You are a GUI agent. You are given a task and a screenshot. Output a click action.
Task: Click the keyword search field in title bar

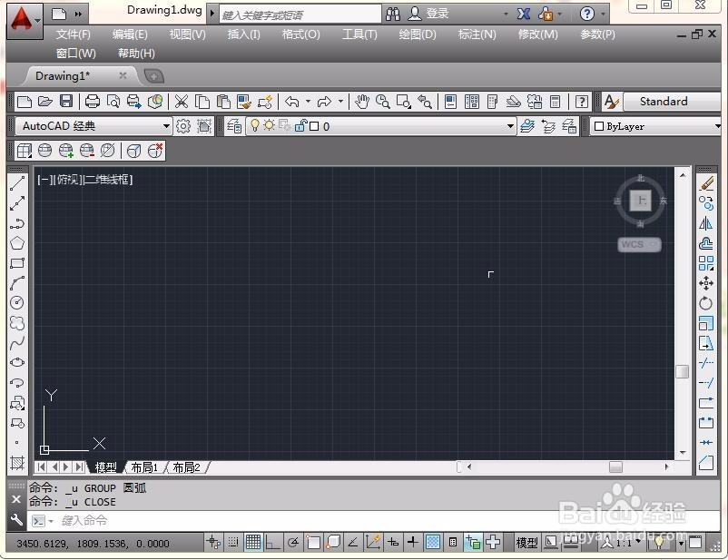pos(300,15)
